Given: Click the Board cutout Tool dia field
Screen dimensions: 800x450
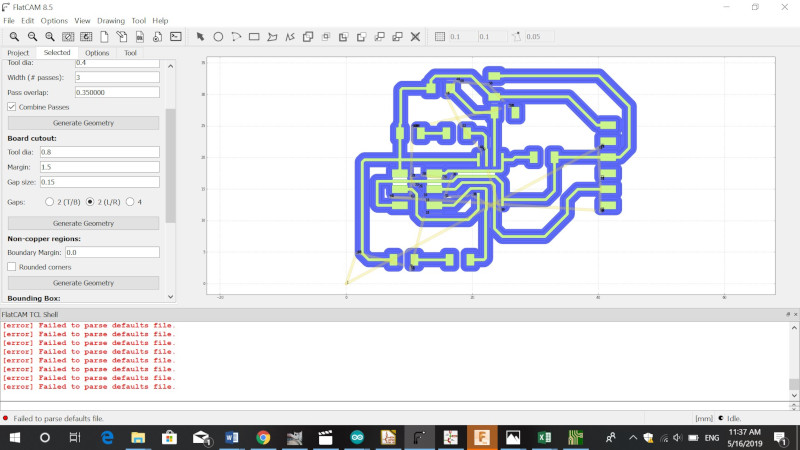Looking at the screenshot, I should click(99, 152).
